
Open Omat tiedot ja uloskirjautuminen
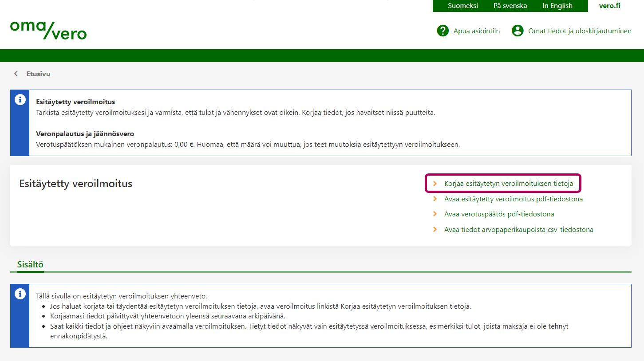580,31
